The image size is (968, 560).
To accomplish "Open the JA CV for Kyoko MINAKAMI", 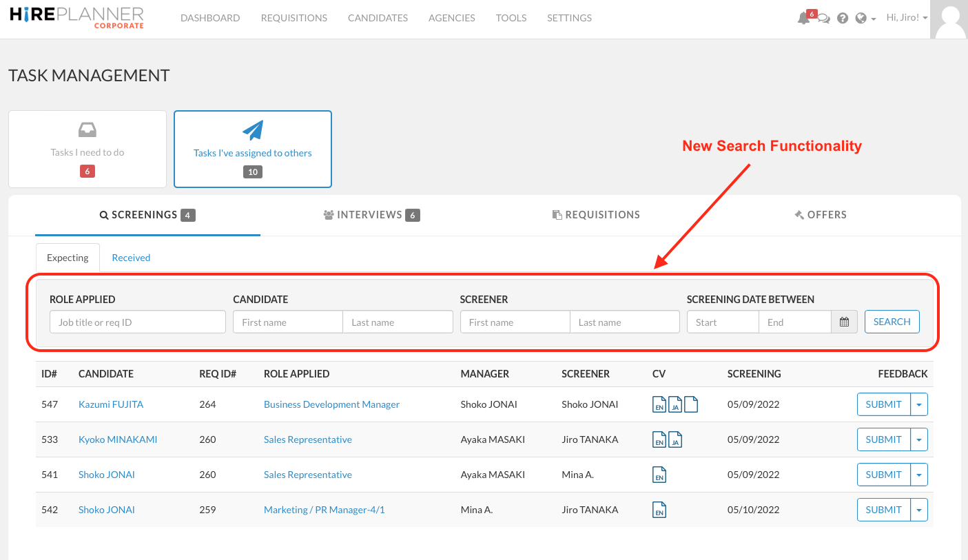I will tap(675, 439).
